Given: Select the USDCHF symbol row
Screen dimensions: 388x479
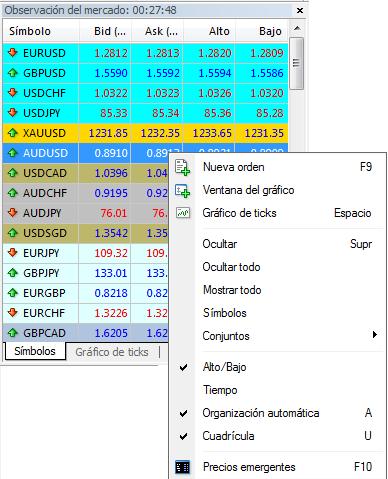Looking at the screenshot, I should pyautogui.click(x=145, y=93).
